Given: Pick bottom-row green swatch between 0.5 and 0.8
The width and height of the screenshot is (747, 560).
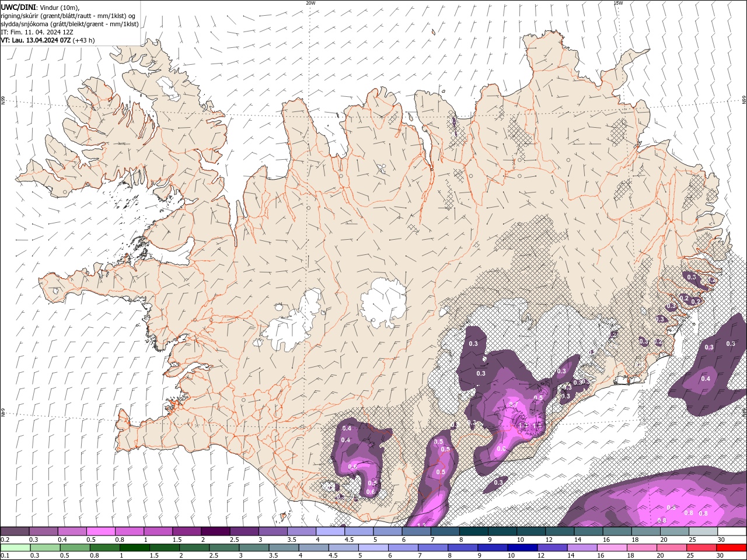Looking at the screenshot, I should 75,548.
